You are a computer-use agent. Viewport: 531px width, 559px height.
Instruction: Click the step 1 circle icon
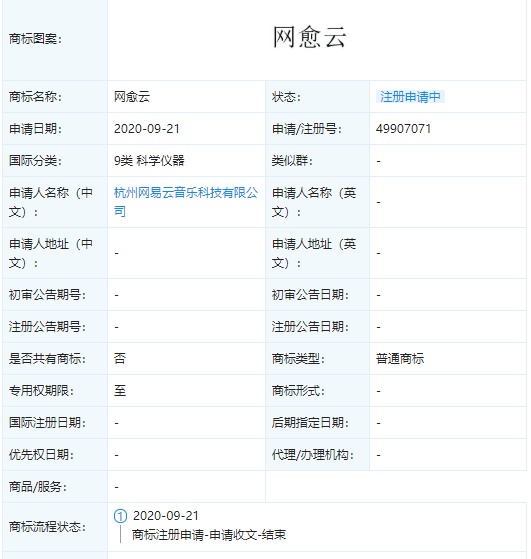click(x=120, y=516)
